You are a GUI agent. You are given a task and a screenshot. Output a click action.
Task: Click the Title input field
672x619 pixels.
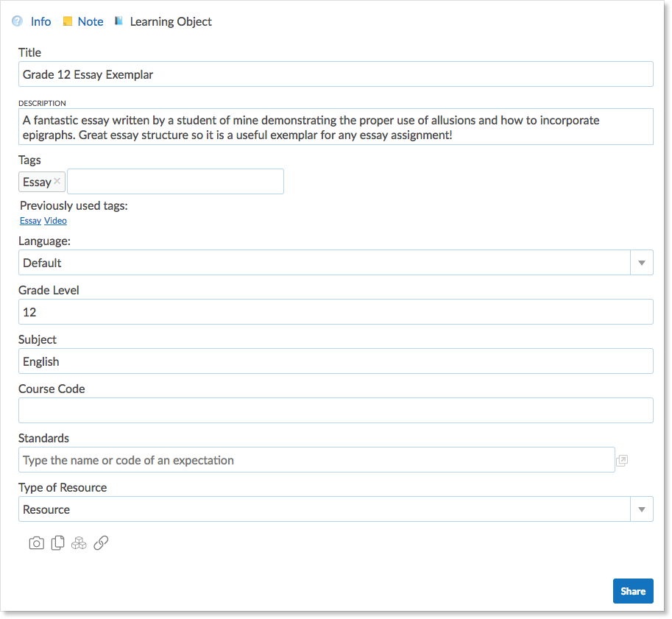tap(336, 74)
